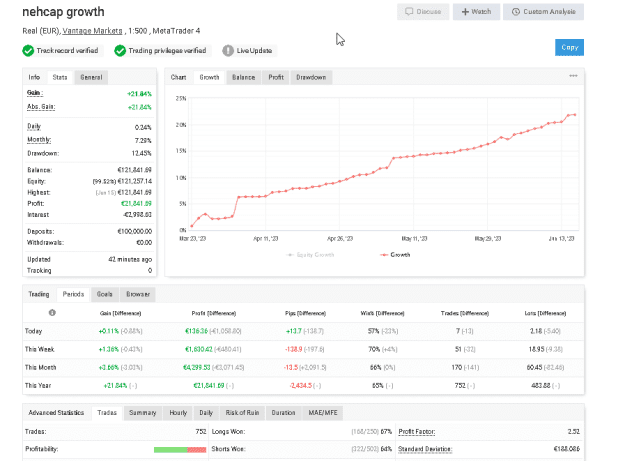This screenshot has height=461, width=625.
Task: Switch to the General tab
Action: pos(91,77)
